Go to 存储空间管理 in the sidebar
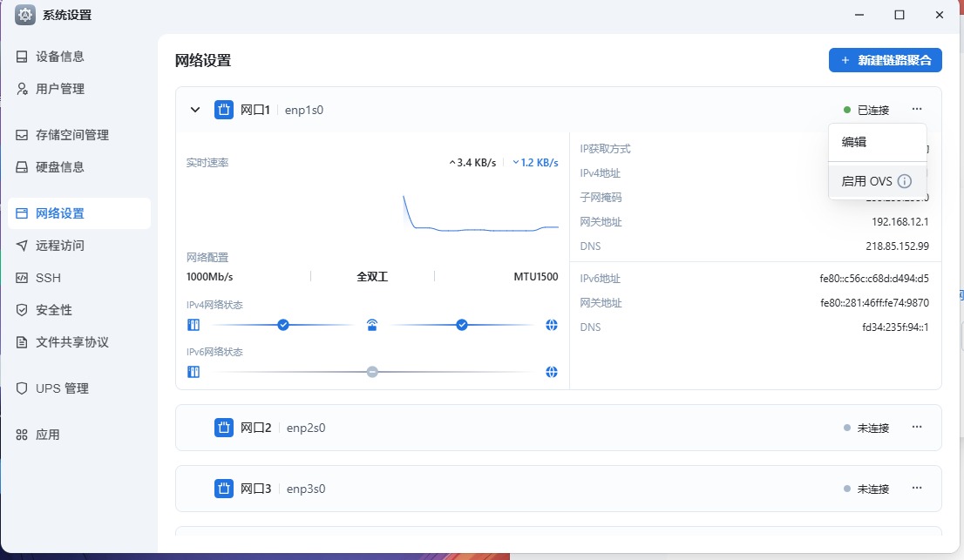The height and width of the screenshot is (560, 964). pyautogui.click(x=71, y=135)
